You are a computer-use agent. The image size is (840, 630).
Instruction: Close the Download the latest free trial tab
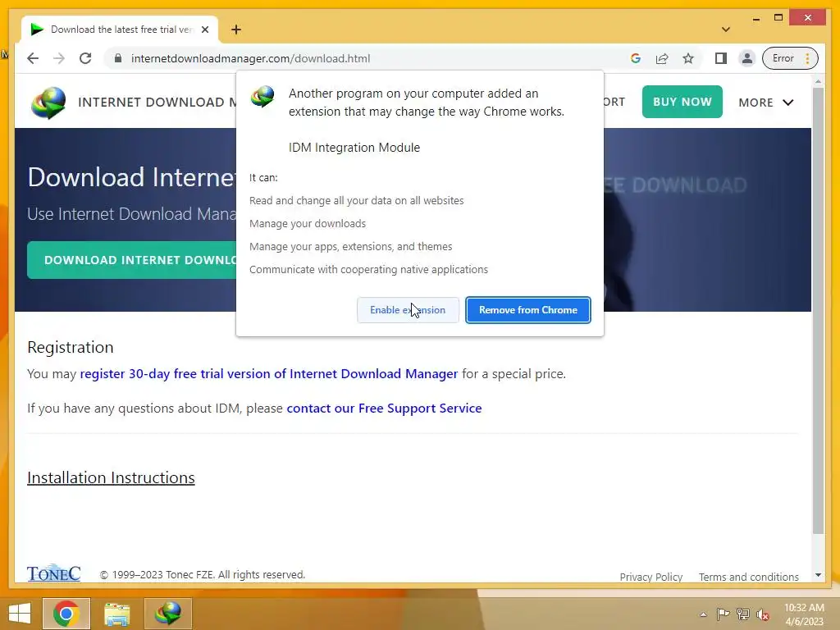[205, 30]
